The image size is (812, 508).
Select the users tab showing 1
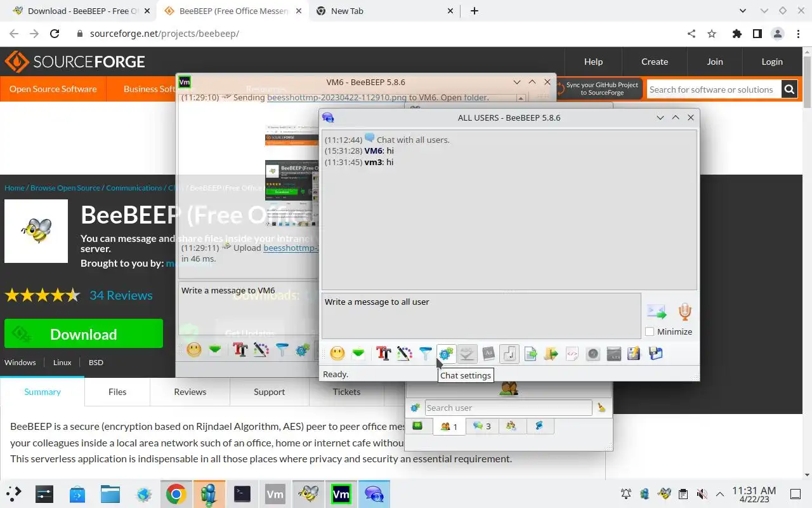(x=449, y=426)
